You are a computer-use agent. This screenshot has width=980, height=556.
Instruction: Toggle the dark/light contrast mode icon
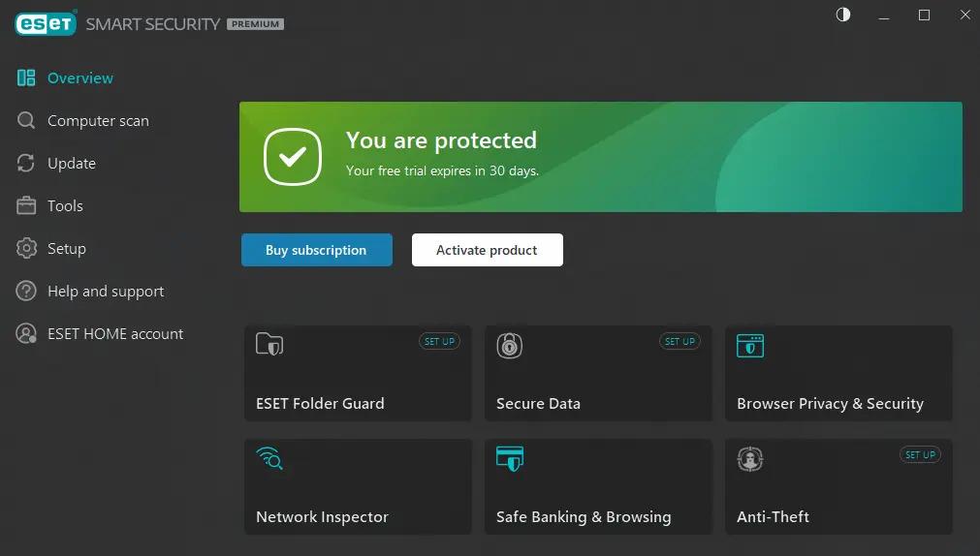click(843, 15)
